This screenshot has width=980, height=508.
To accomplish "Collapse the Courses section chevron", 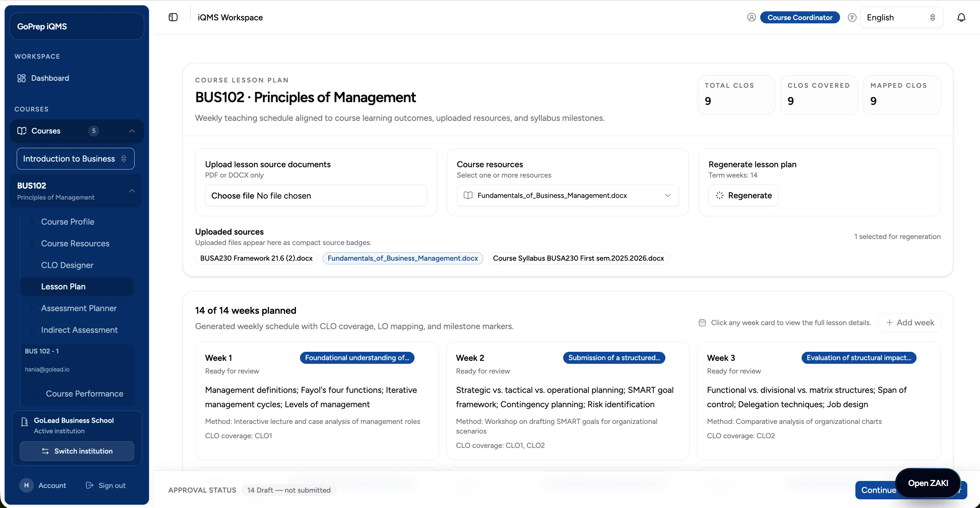I will [132, 131].
